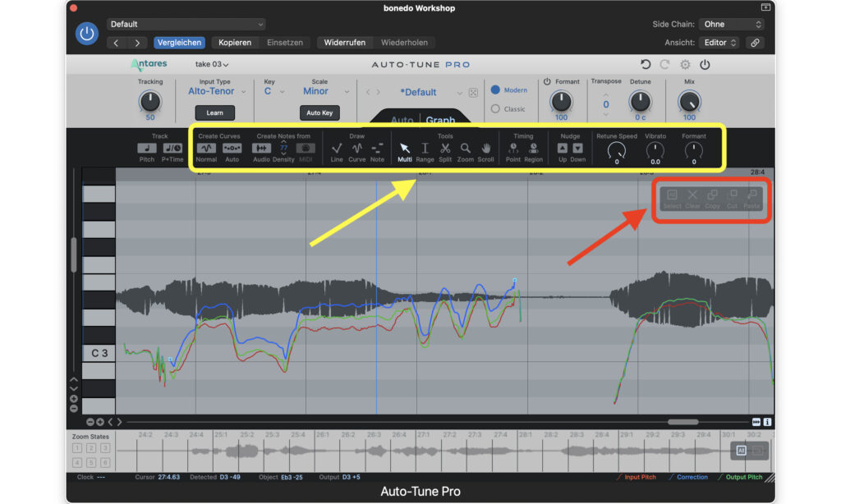Open the take 03 track dropdown
The width and height of the screenshot is (841, 504).
click(211, 64)
